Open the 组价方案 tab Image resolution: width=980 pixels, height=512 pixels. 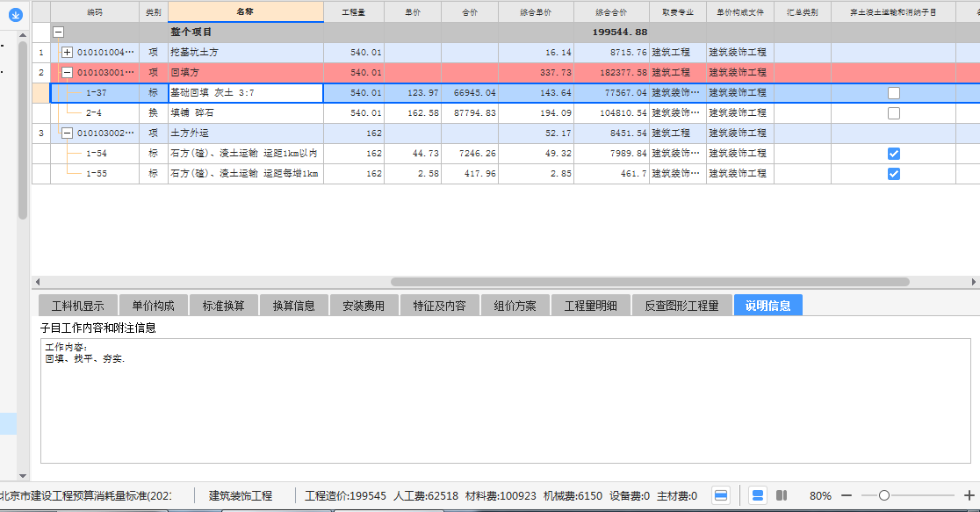(x=515, y=306)
